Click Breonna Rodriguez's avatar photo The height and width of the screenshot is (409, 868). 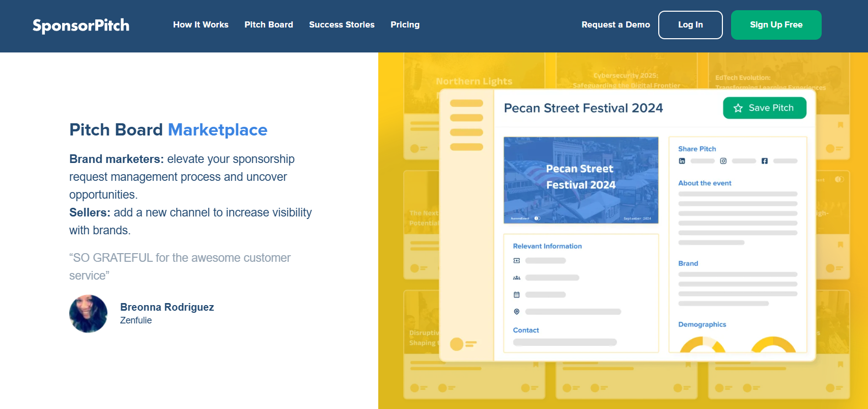pos(89,314)
